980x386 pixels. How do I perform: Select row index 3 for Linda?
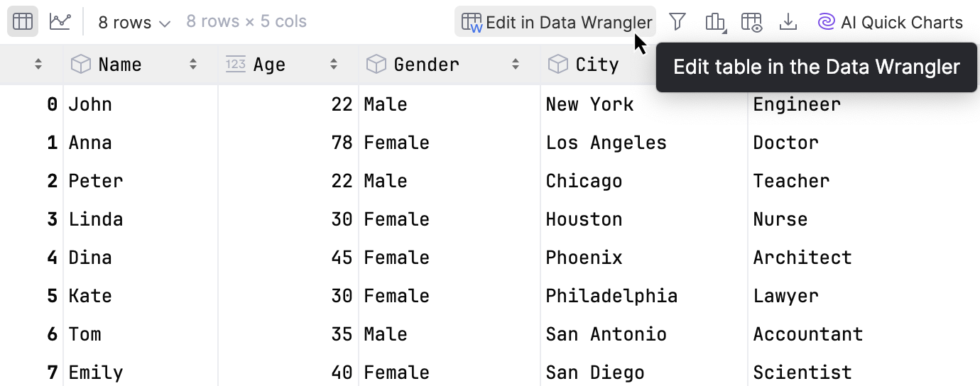coord(52,219)
